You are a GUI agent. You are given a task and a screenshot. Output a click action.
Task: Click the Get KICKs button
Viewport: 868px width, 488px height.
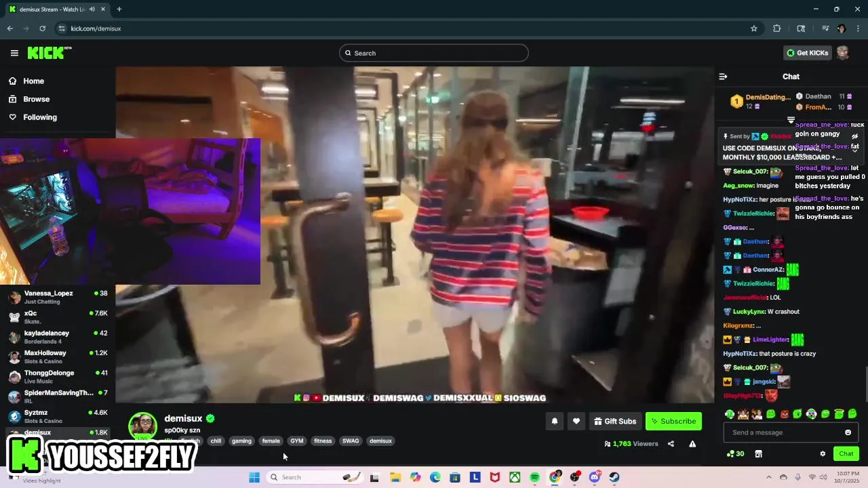807,53
